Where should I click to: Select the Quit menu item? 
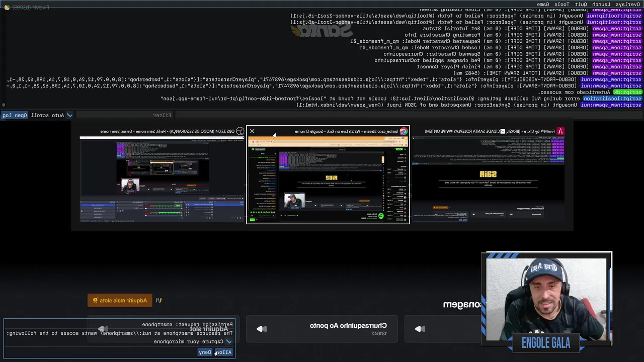581,4
